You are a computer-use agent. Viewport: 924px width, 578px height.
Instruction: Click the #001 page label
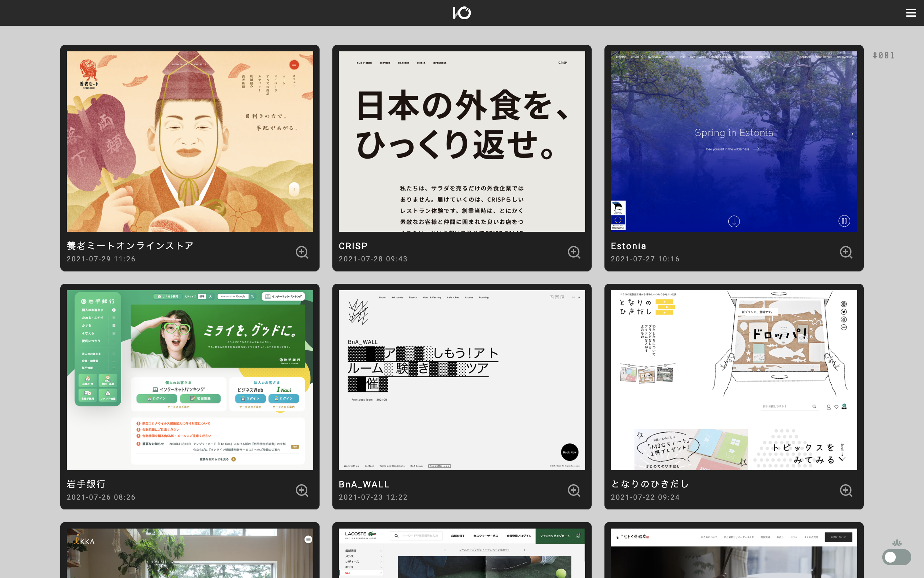point(884,56)
